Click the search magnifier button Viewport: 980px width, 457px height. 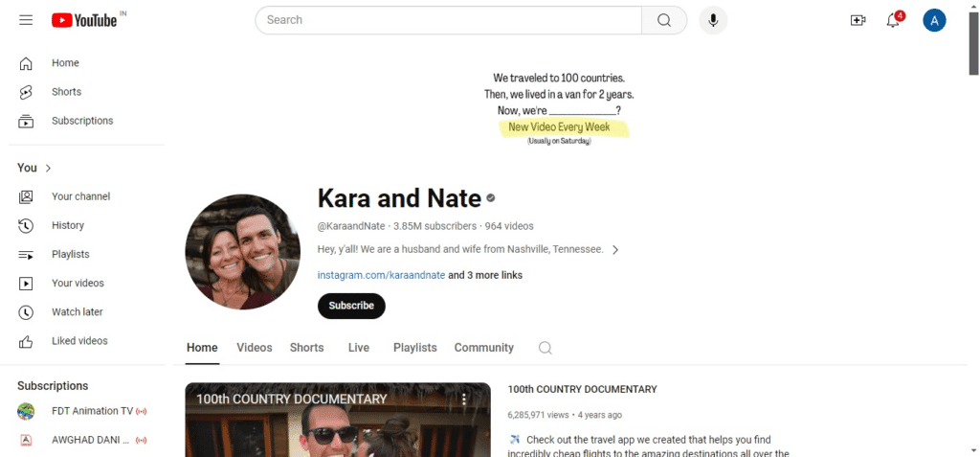coord(664,20)
